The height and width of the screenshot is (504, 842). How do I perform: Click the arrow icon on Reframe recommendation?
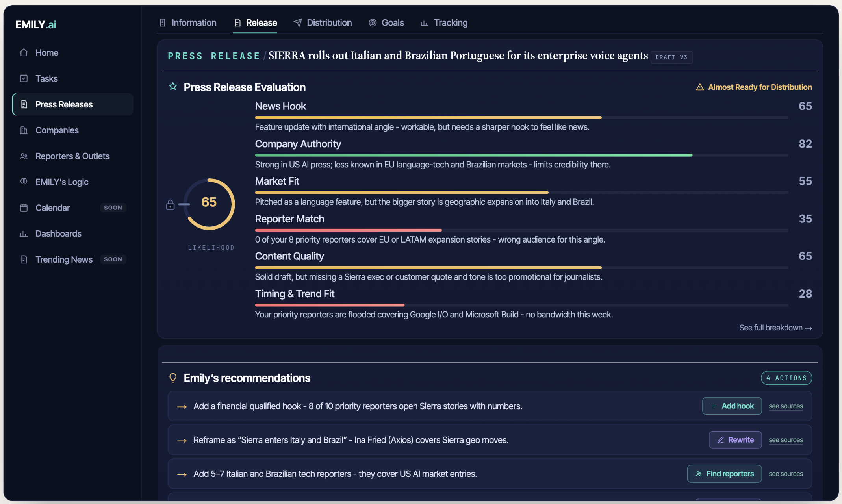click(x=182, y=441)
